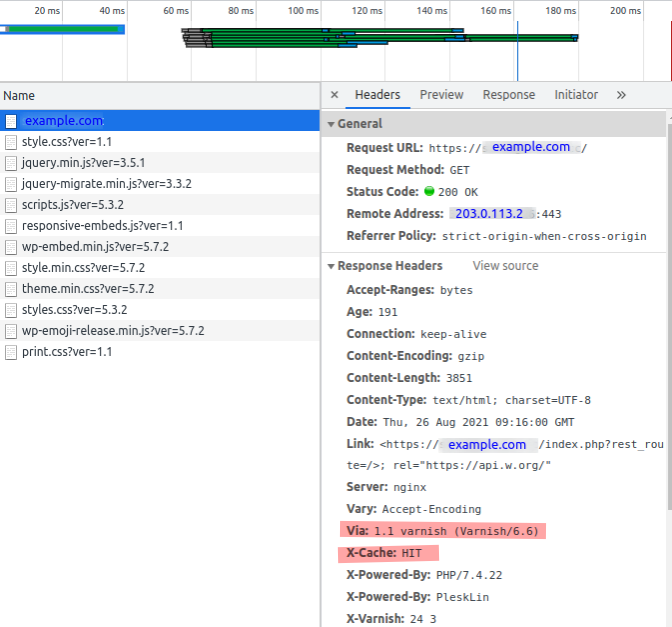Viewport: 672px width, 627px height.
Task: Click the file icon beside wp-emoji-release.min.js
Action: [x=11, y=331]
